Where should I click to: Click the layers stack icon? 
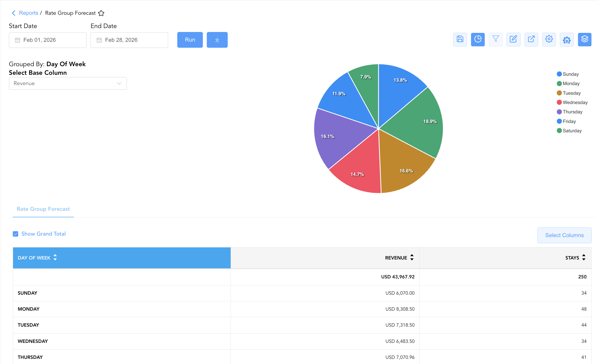(x=584, y=40)
